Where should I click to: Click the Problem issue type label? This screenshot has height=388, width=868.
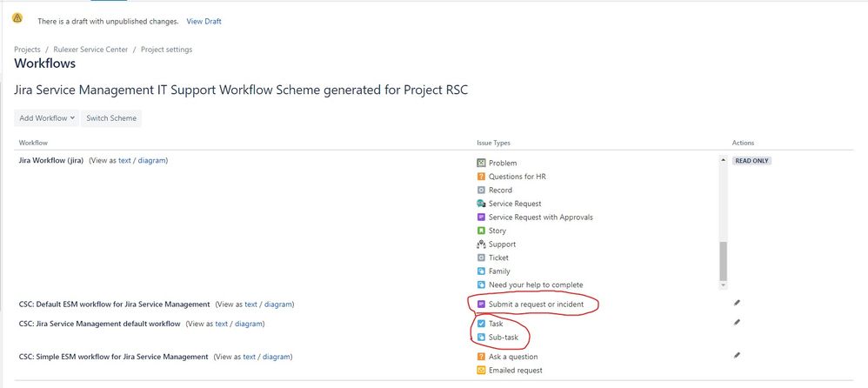[x=503, y=164]
